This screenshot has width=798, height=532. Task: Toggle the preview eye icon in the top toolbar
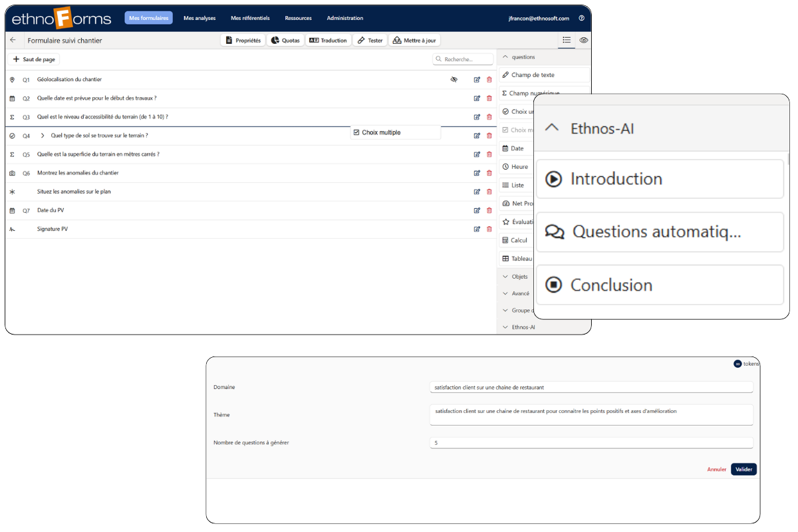pos(583,40)
